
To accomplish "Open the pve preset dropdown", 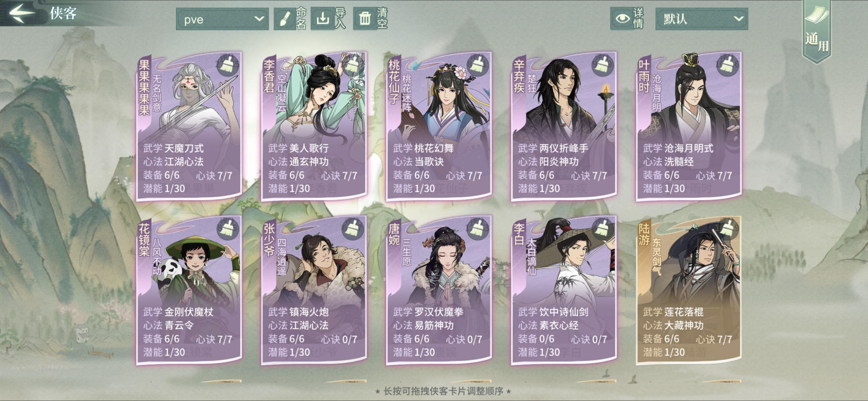I will 222,19.
